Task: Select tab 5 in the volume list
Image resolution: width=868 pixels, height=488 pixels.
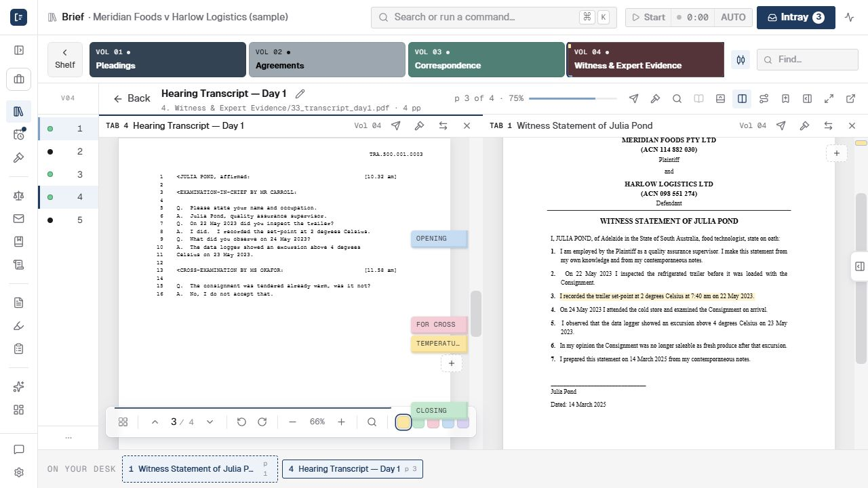Action: [68, 220]
